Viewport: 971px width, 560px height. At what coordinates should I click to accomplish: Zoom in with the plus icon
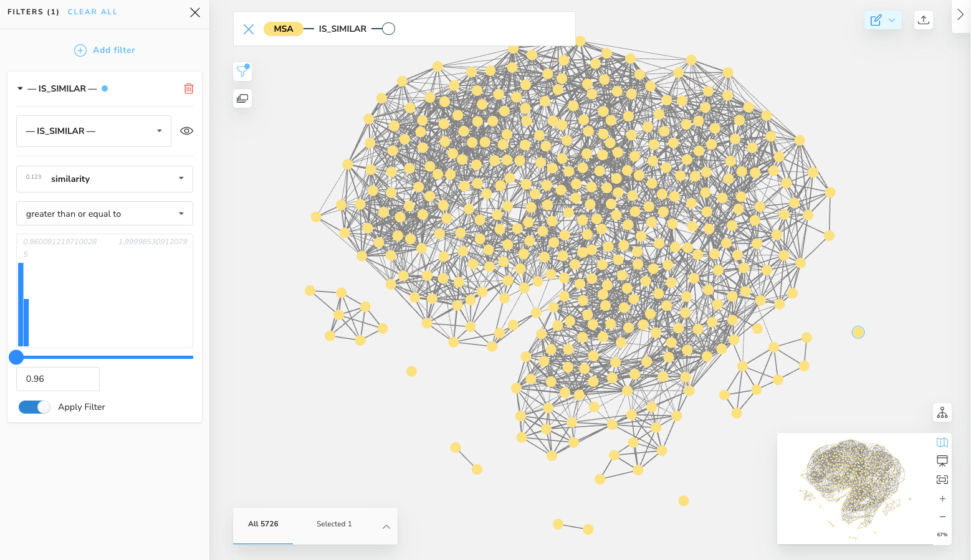point(942,498)
